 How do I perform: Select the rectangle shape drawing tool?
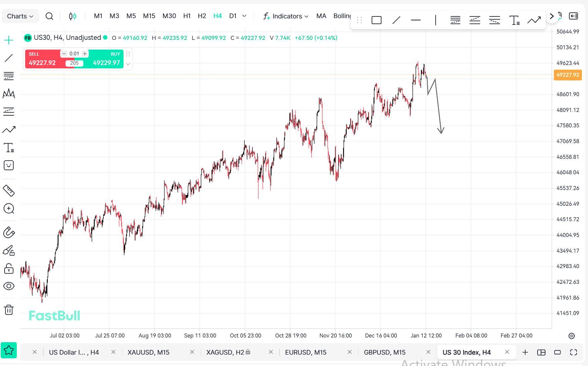[x=376, y=20]
